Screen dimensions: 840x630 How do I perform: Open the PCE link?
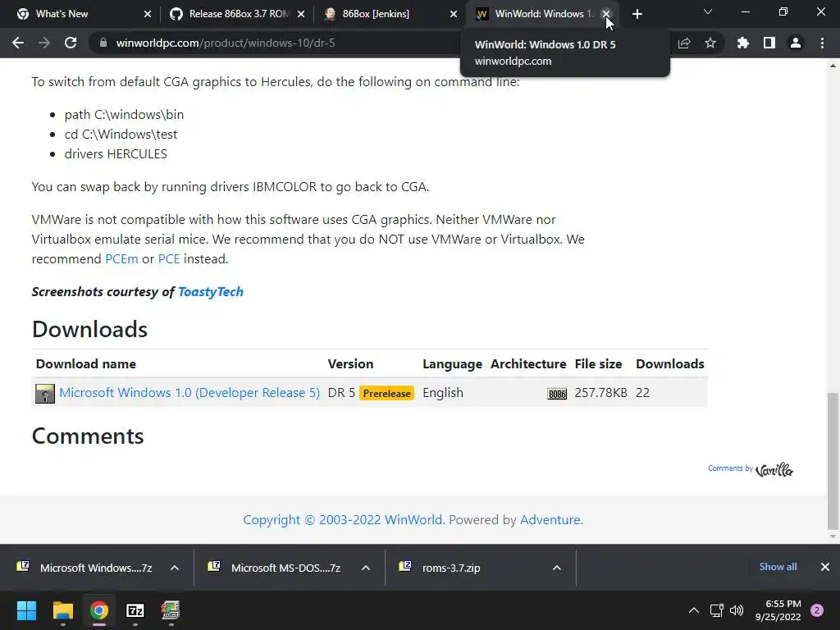click(169, 258)
